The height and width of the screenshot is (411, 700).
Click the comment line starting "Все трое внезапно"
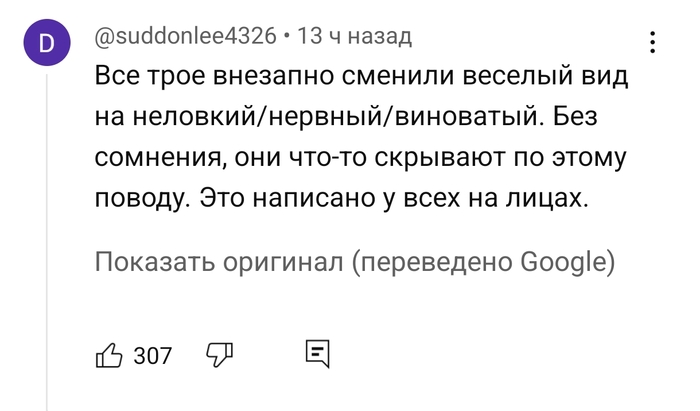click(x=366, y=76)
